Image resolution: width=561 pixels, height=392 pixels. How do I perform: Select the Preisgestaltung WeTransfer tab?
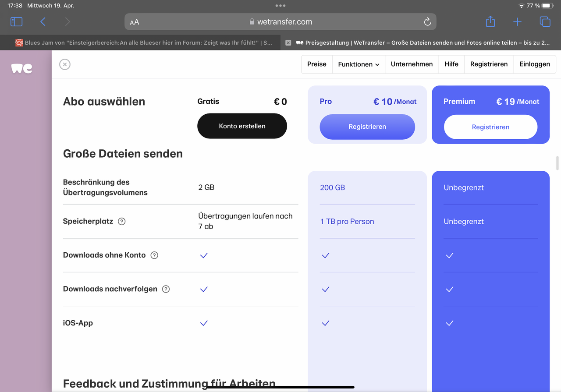[421, 42]
